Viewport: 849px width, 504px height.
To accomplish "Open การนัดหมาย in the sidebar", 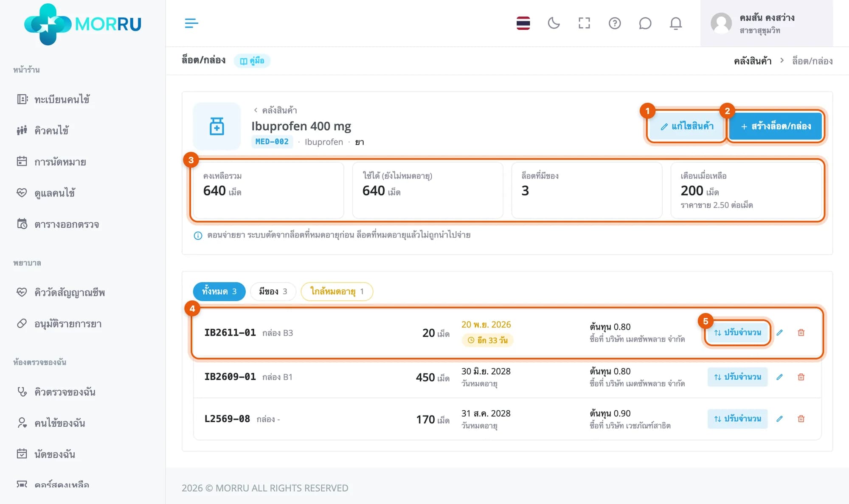I will click(51, 162).
